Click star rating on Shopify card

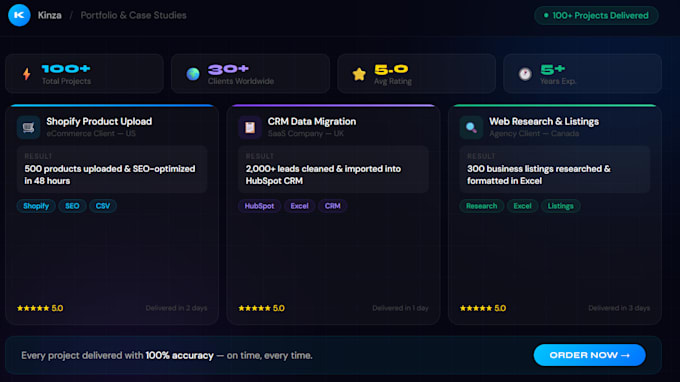tap(40, 308)
